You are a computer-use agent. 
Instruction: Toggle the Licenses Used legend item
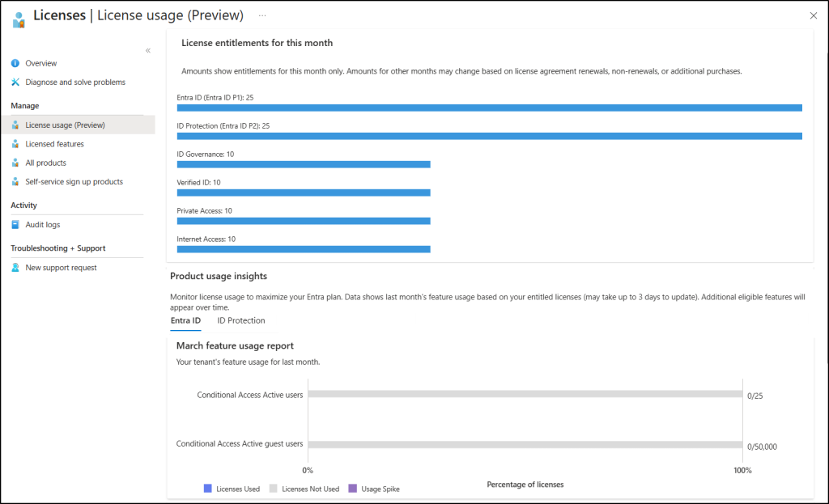tap(235, 489)
